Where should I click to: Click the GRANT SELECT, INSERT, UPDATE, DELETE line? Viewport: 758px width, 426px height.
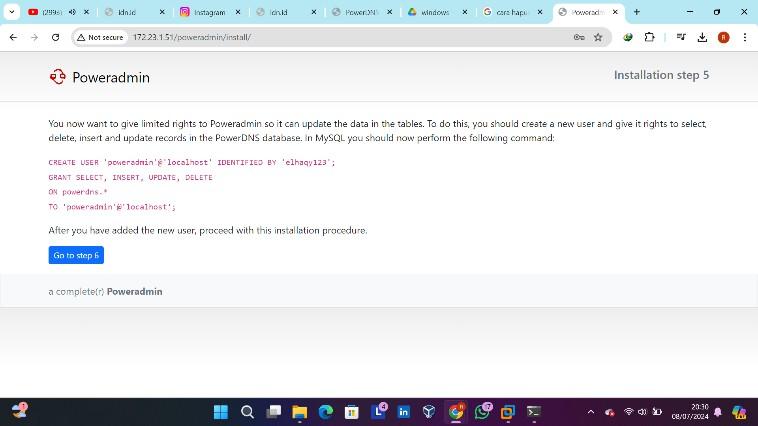[131, 177]
